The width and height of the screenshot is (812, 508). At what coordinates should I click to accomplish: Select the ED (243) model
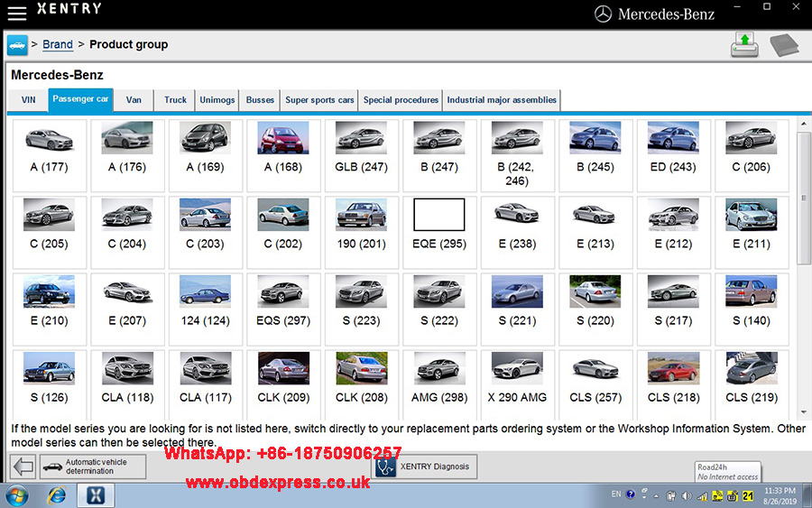pos(673,155)
